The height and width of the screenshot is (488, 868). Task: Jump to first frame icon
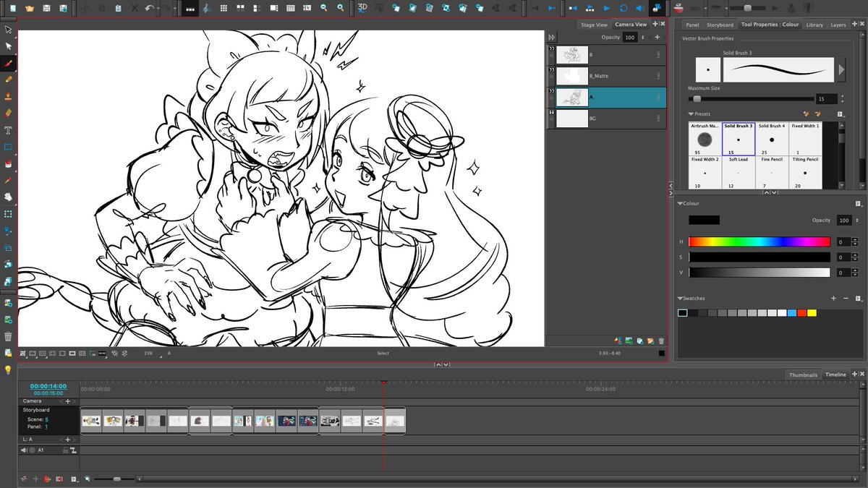571,8
